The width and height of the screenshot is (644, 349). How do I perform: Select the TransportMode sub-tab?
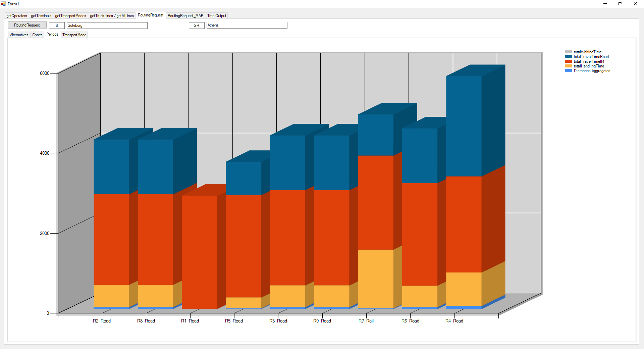(x=74, y=35)
